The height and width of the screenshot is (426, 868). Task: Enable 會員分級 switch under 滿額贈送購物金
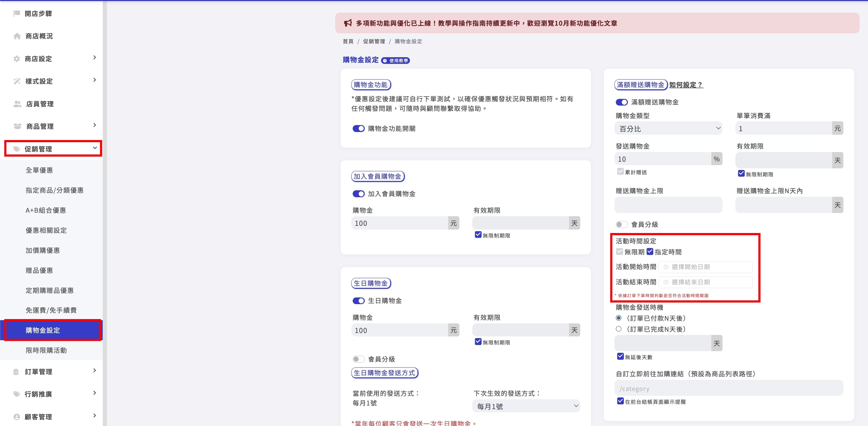pyautogui.click(x=622, y=224)
